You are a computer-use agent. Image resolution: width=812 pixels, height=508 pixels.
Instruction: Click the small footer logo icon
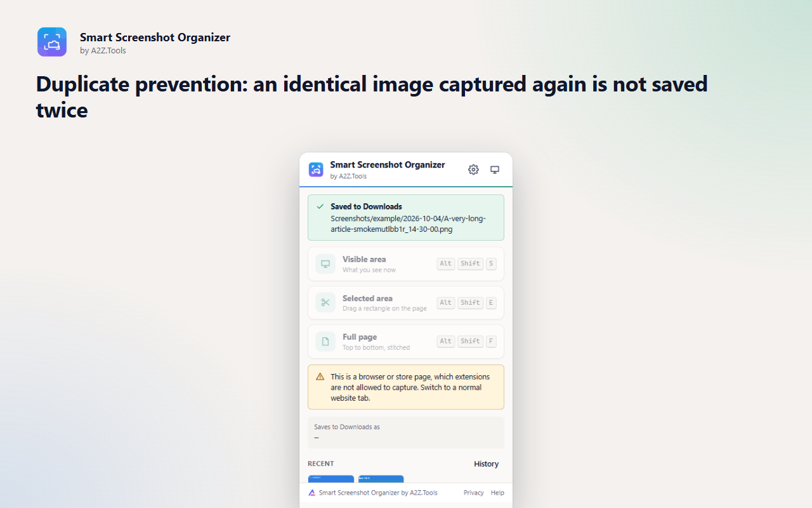click(311, 493)
